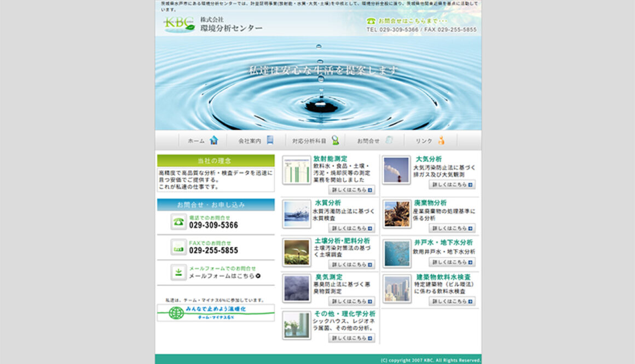
Task: Click 詳しくはこちら under 放射能測定
Action: pyautogui.click(x=351, y=189)
